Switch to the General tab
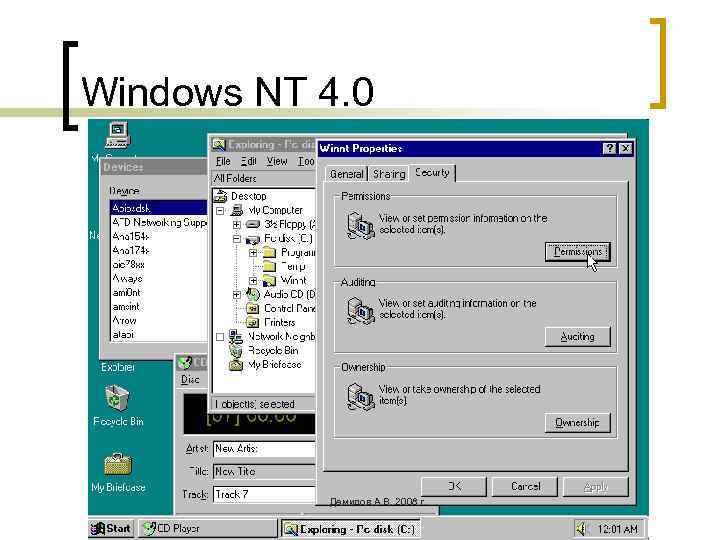 coord(346,174)
